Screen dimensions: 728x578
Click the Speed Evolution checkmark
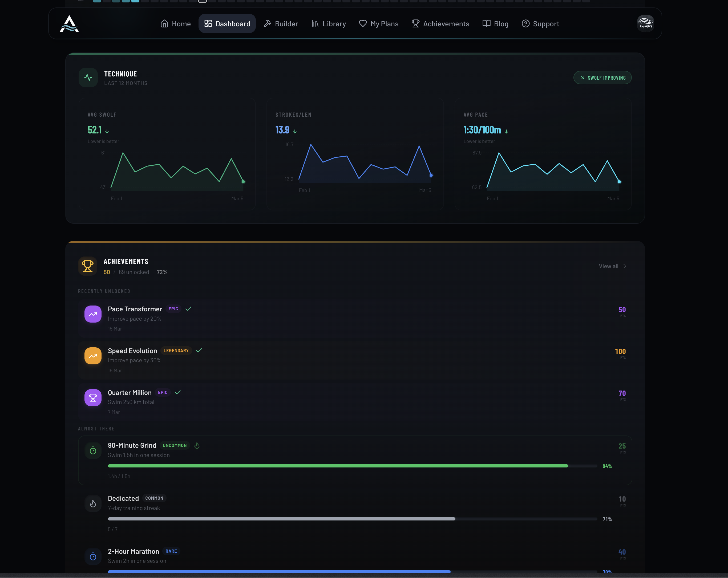pyautogui.click(x=199, y=351)
